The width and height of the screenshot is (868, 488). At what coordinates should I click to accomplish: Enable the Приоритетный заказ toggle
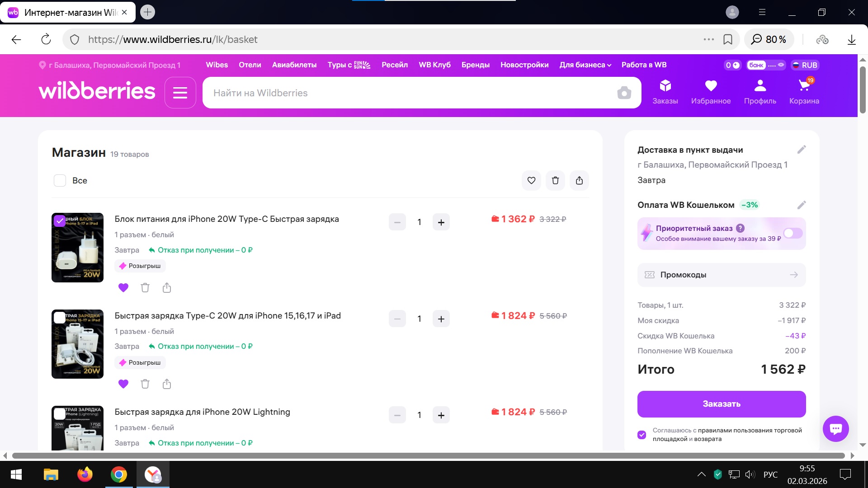793,233
